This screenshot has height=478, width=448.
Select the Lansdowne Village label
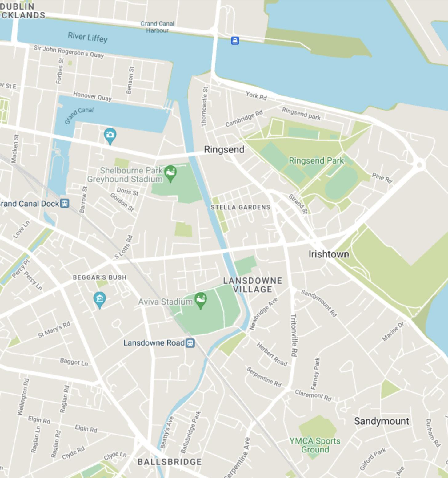[x=252, y=285]
